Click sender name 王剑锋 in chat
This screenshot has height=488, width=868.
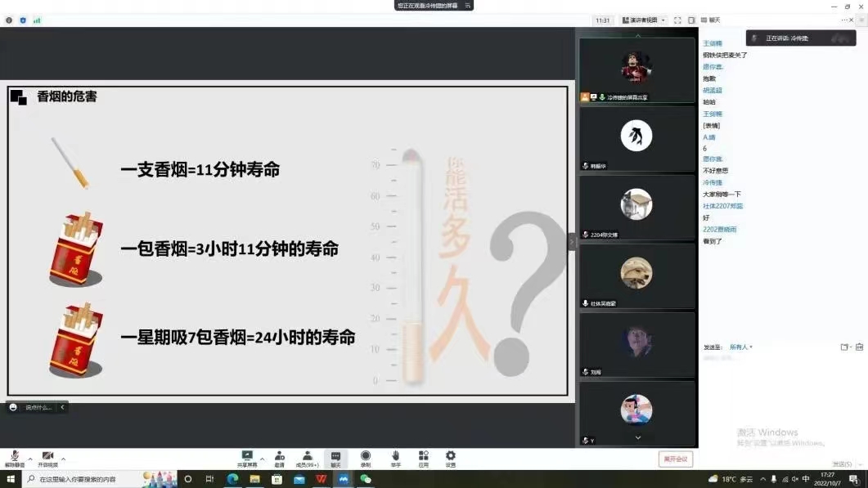click(x=713, y=43)
